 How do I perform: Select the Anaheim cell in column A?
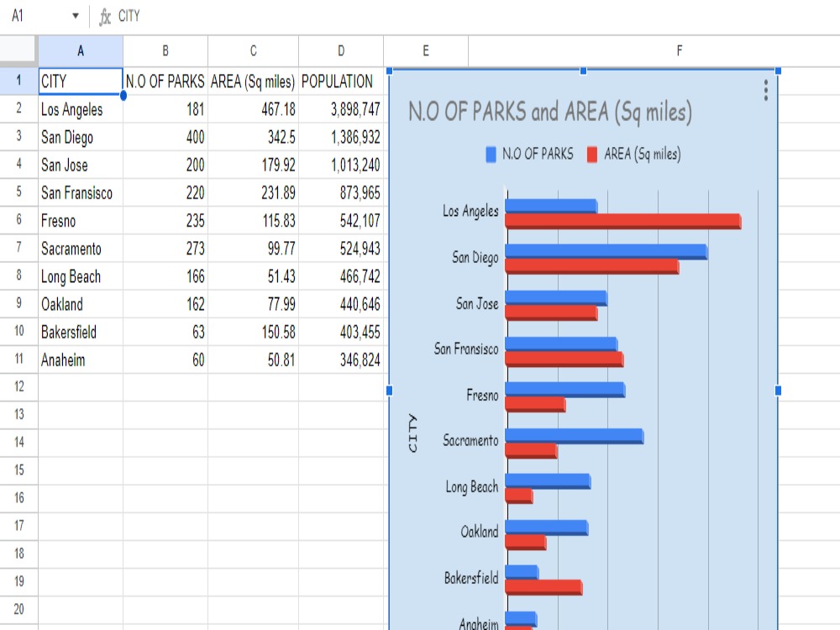click(81, 360)
